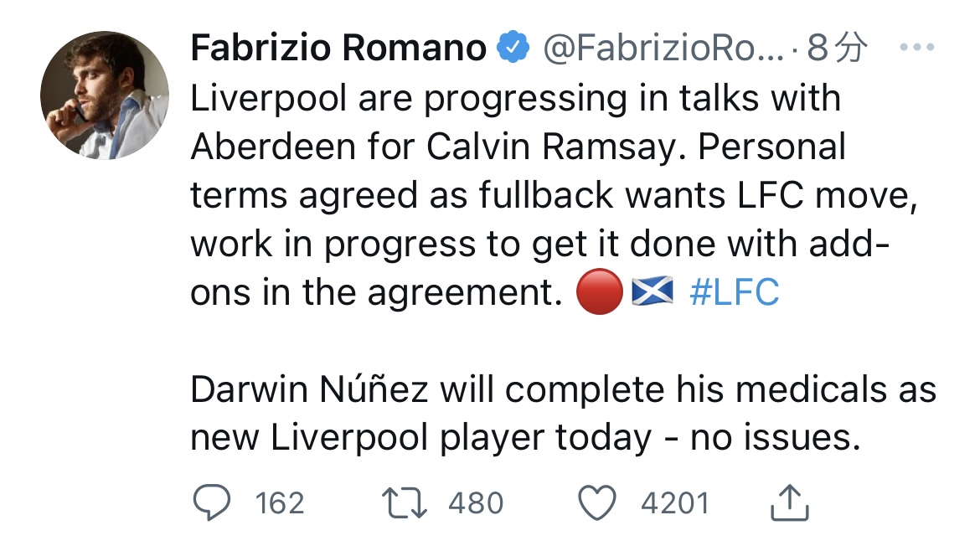Open the #LFC hashtag
Screen dimensions: 980x546
click(733, 292)
